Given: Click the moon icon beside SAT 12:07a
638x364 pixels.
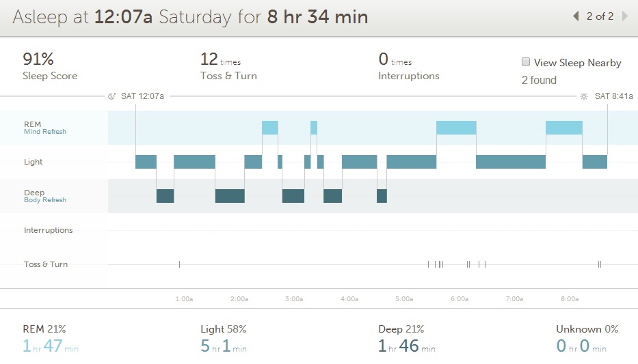Looking at the screenshot, I should pos(112,96).
